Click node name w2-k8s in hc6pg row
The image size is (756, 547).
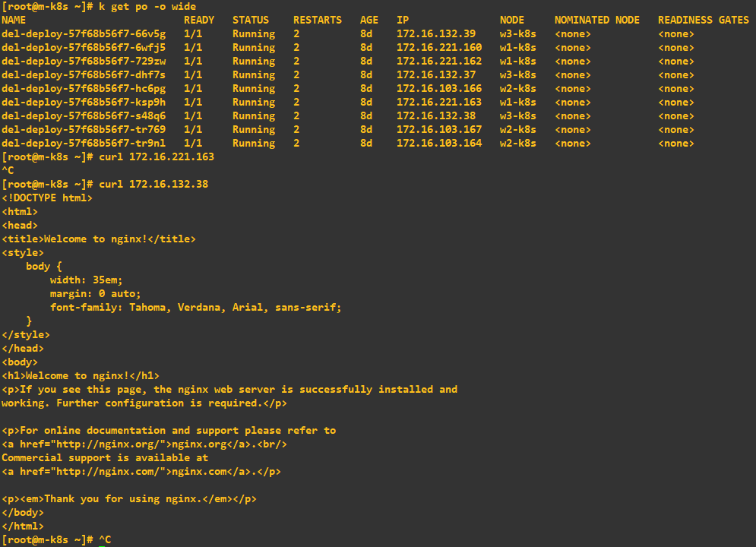pos(518,89)
